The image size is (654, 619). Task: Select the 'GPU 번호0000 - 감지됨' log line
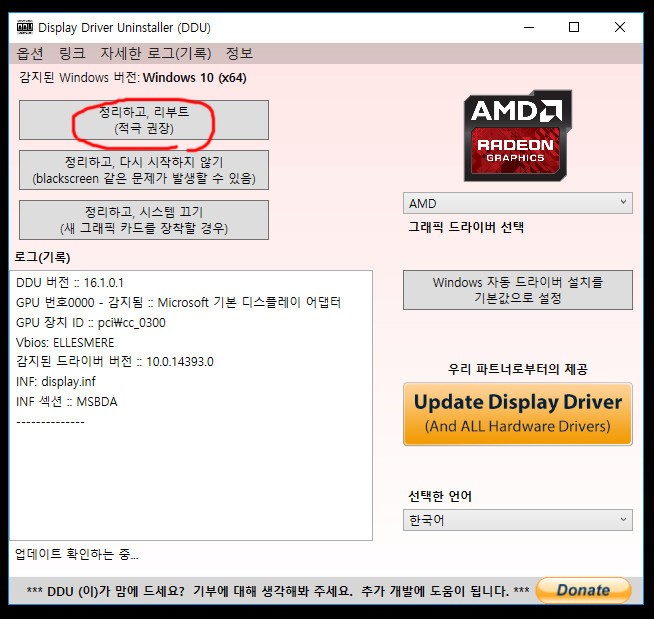(x=178, y=302)
